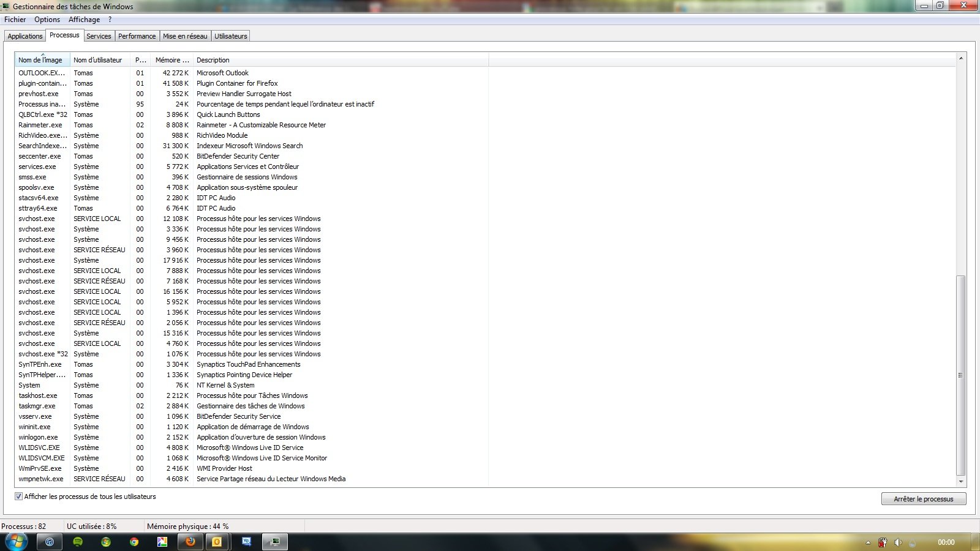Screen dimensions: 980x551
Task: Select the SynTPEnh.exe process
Action: (252, 364)
